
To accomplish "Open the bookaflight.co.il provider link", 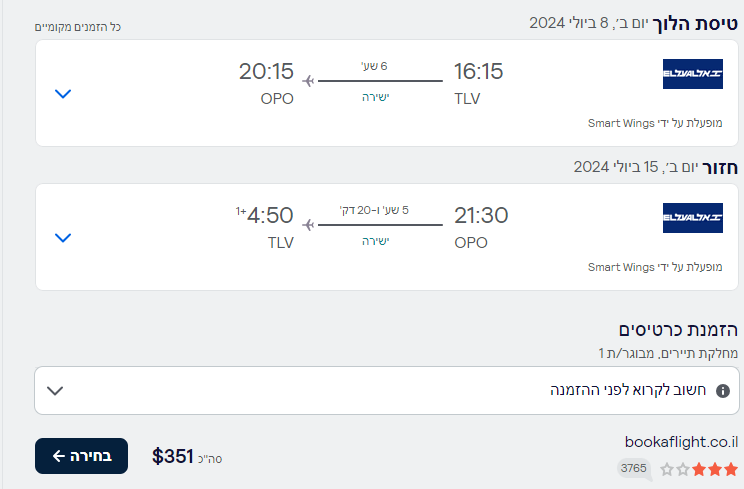I will pos(681,442).
